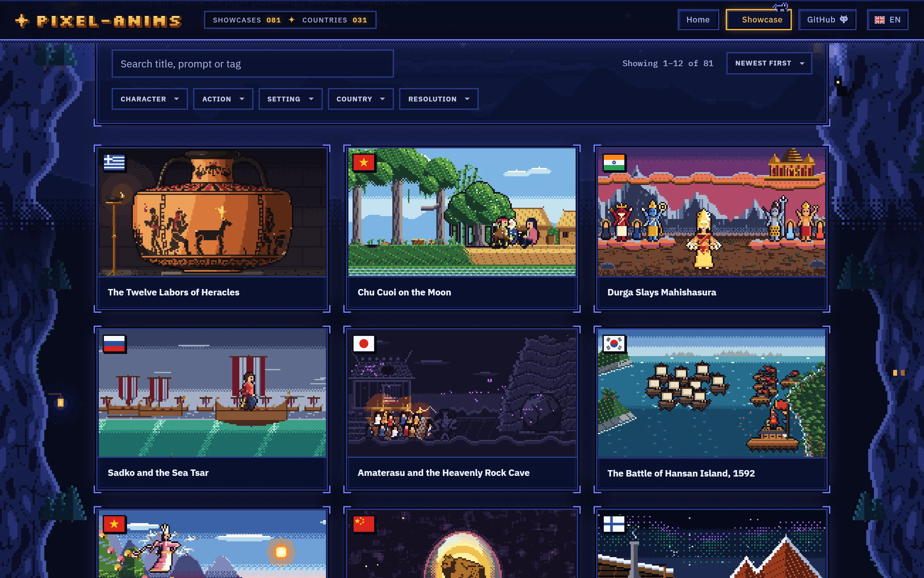Open the GitHub nav link
Image resolution: width=924 pixels, height=578 pixels.
[x=827, y=20]
